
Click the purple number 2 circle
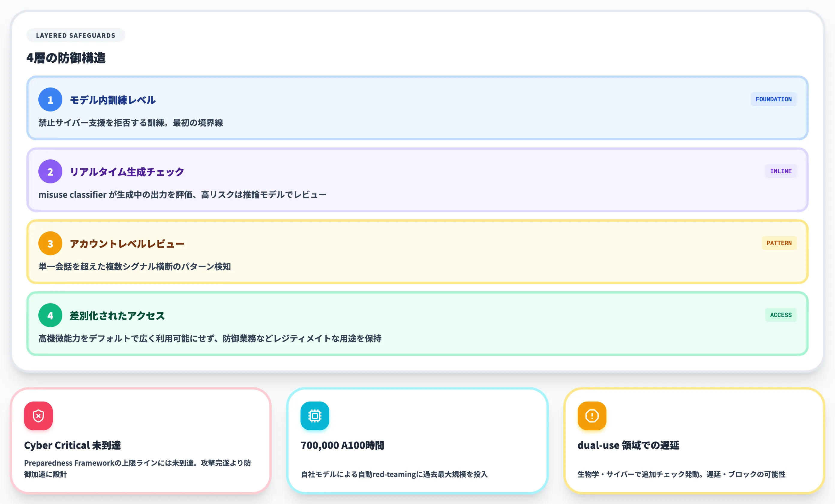(x=50, y=172)
